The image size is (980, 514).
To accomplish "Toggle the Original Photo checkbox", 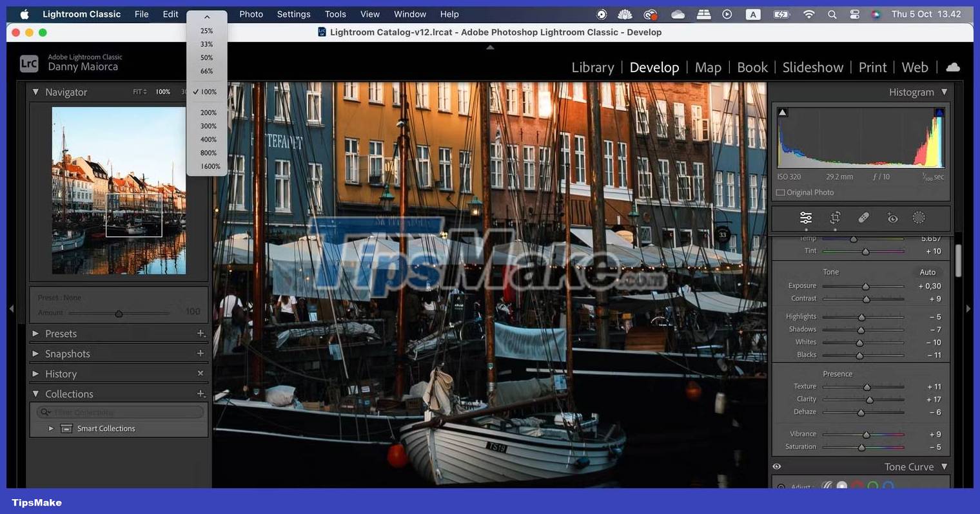I will point(781,192).
